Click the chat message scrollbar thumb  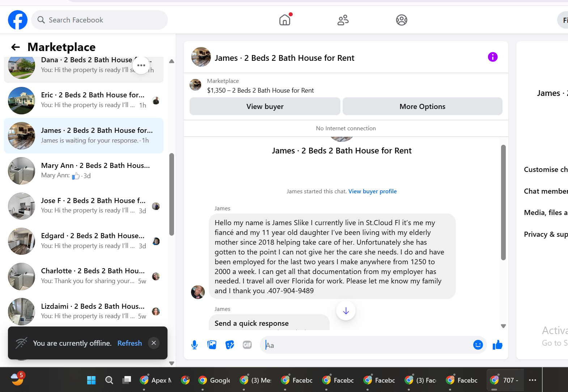503,202
